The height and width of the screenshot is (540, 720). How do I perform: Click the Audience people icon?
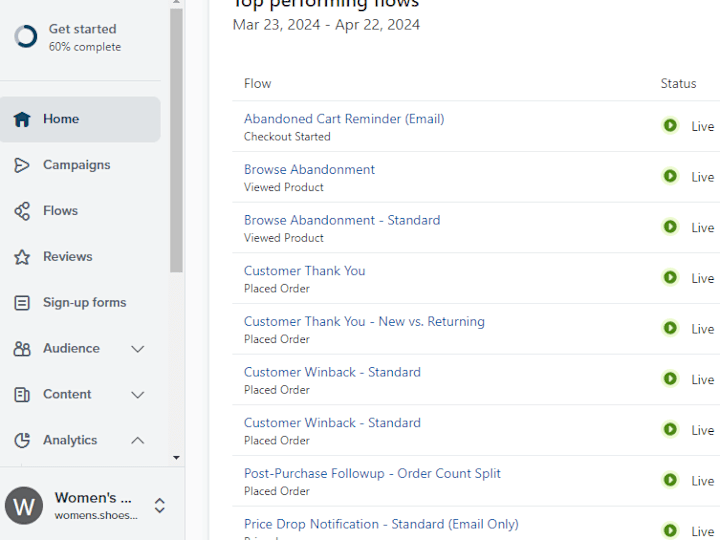click(22, 349)
